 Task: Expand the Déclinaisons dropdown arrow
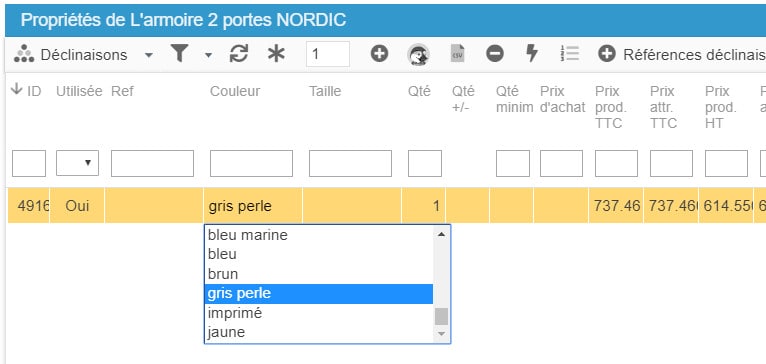(x=149, y=55)
